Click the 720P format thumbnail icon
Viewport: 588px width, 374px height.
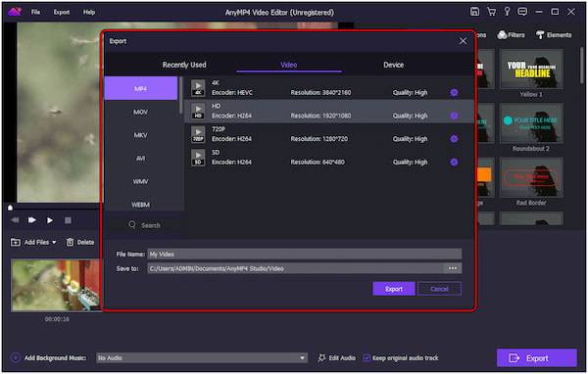[x=198, y=134]
